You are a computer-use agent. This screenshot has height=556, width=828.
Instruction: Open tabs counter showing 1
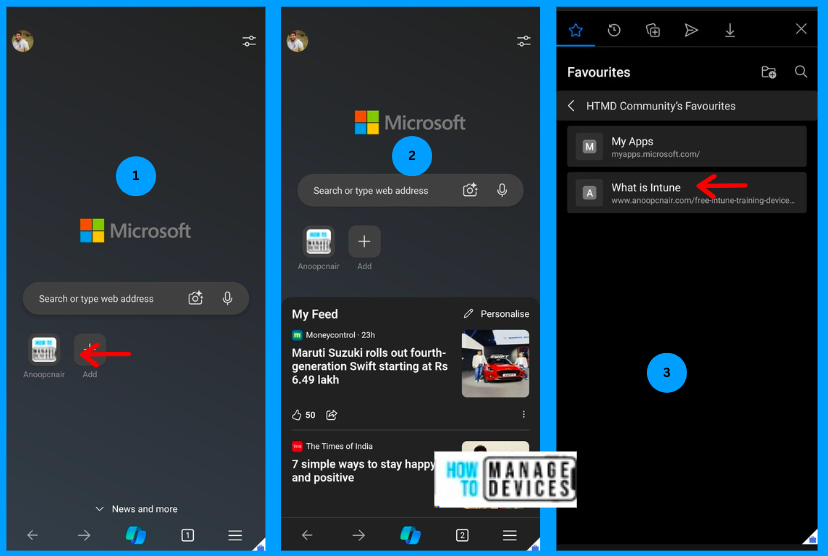pos(187,535)
